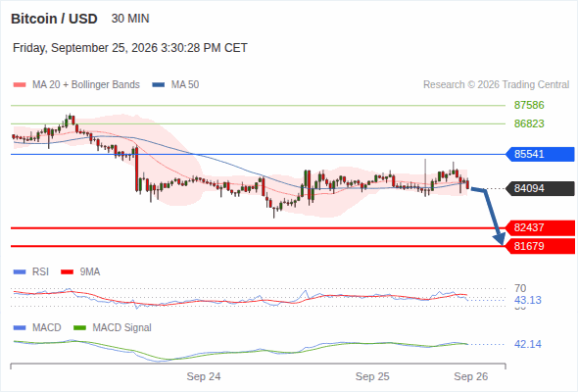Click the MACD Signal green swatch

pyautogui.click(x=79, y=328)
